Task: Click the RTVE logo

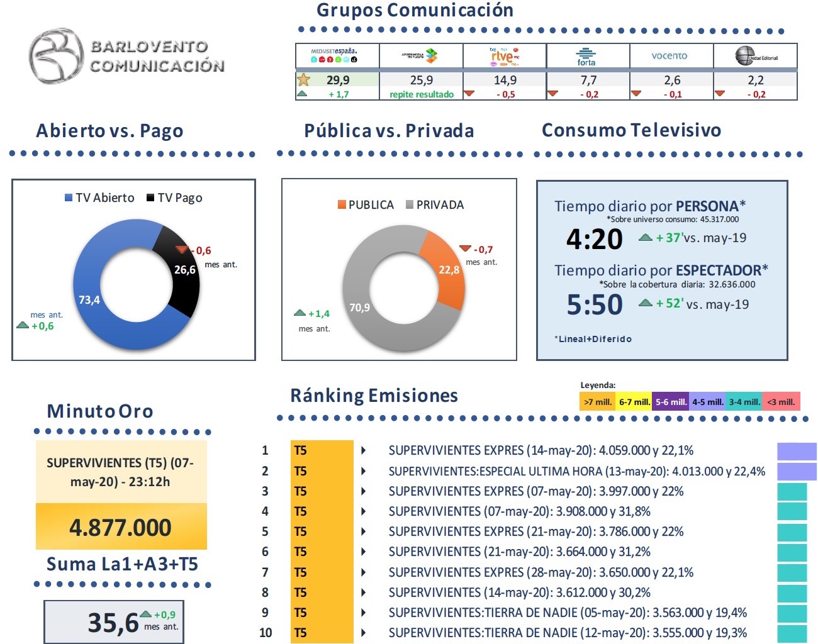Action: [504, 55]
